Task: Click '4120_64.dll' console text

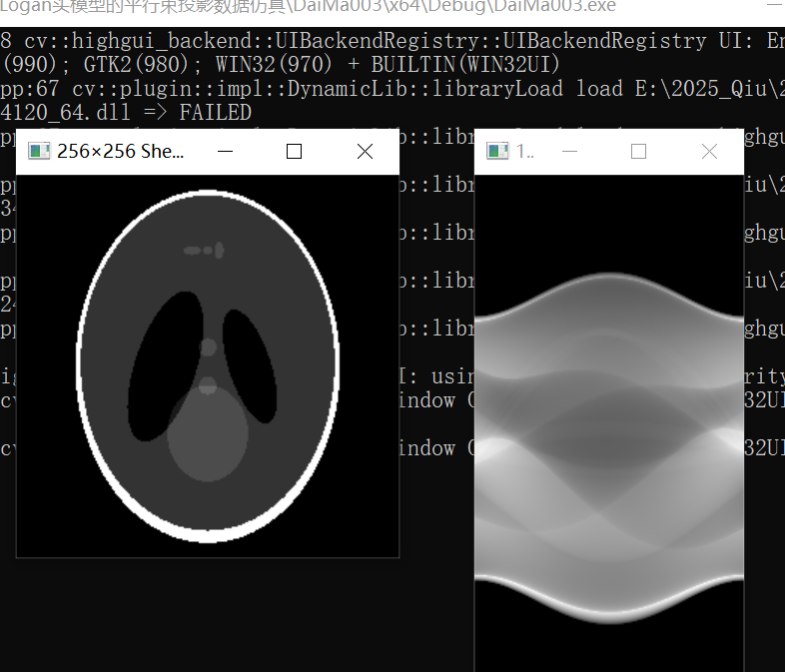Action: (x=65, y=113)
